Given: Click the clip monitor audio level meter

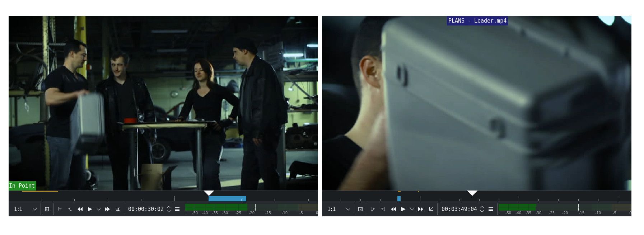Looking at the screenshot, I should (x=251, y=207).
